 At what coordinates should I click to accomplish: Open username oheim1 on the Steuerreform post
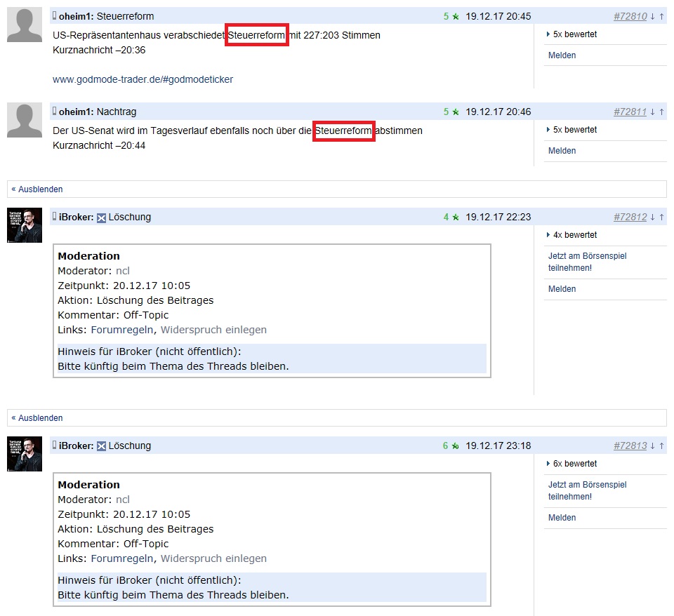tap(76, 16)
